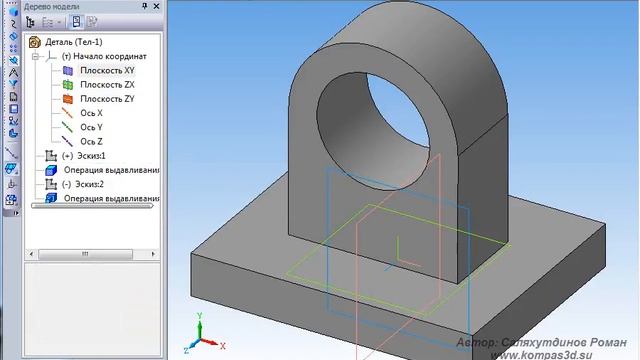This screenshot has width=640, height=360.
Task: Open the filters funnel icon
Action: click(13, 84)
